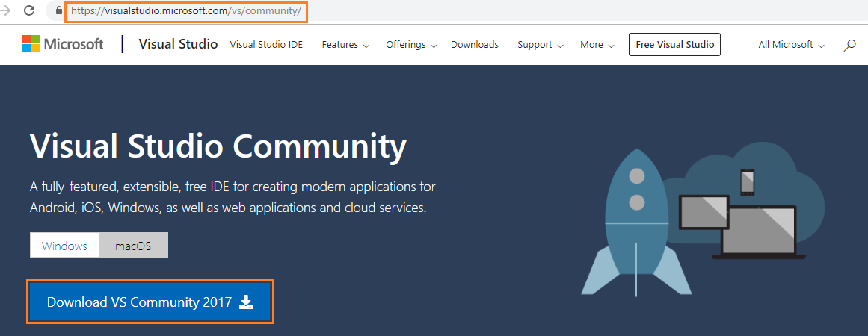Image resolution: width=868 pixels, height=336 pixels.
Task: Click Download VS Community 2017 button
Action: coord(150,302)
